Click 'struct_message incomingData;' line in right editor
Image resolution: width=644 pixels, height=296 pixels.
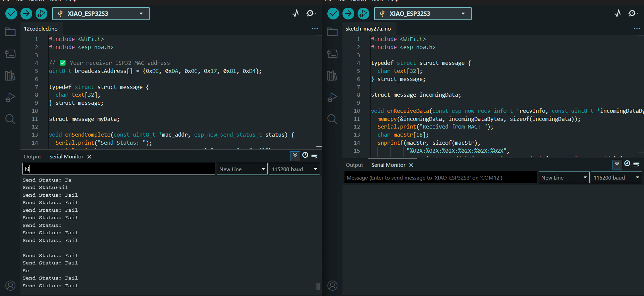pyautogui.click(x=416, y=95)
